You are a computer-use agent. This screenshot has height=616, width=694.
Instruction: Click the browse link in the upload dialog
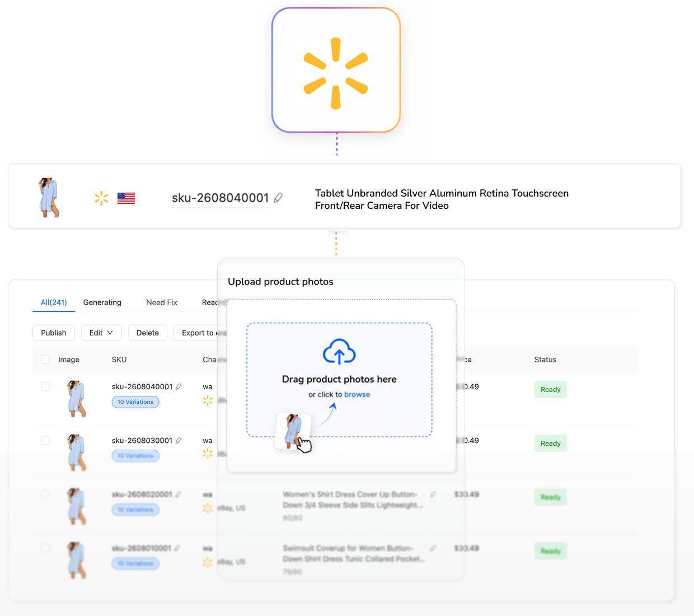tap(357, 394)
